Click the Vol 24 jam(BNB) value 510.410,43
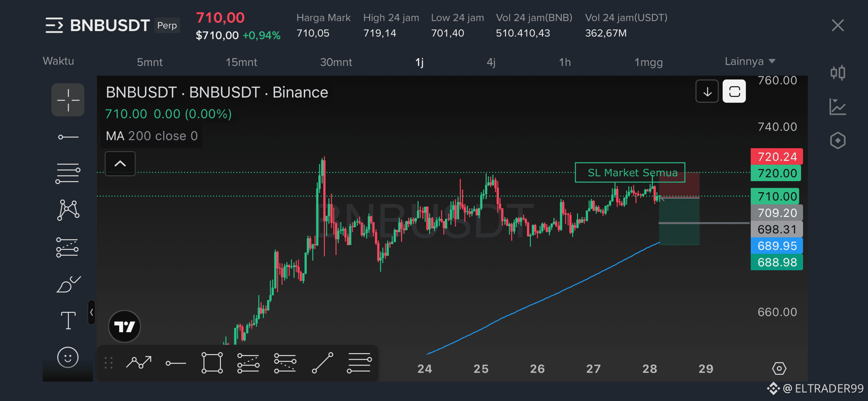The width and height of the screenshot is (868, 401). point(523,33)
